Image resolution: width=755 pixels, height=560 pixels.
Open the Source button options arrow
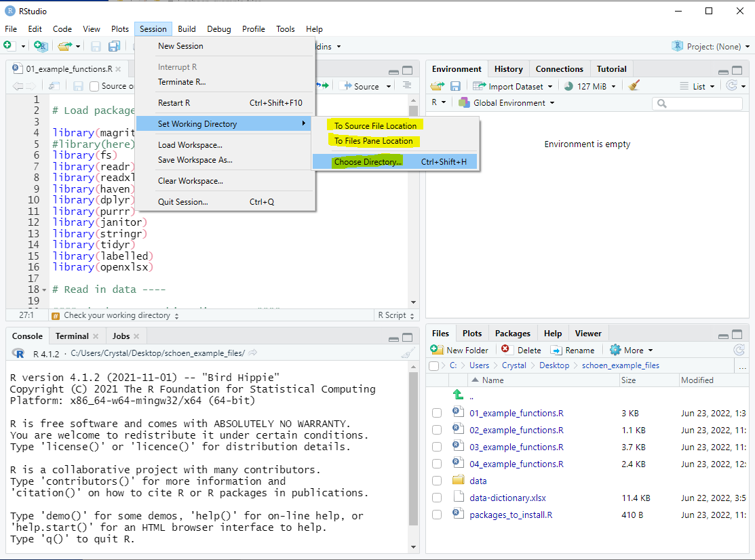point(389,86)
